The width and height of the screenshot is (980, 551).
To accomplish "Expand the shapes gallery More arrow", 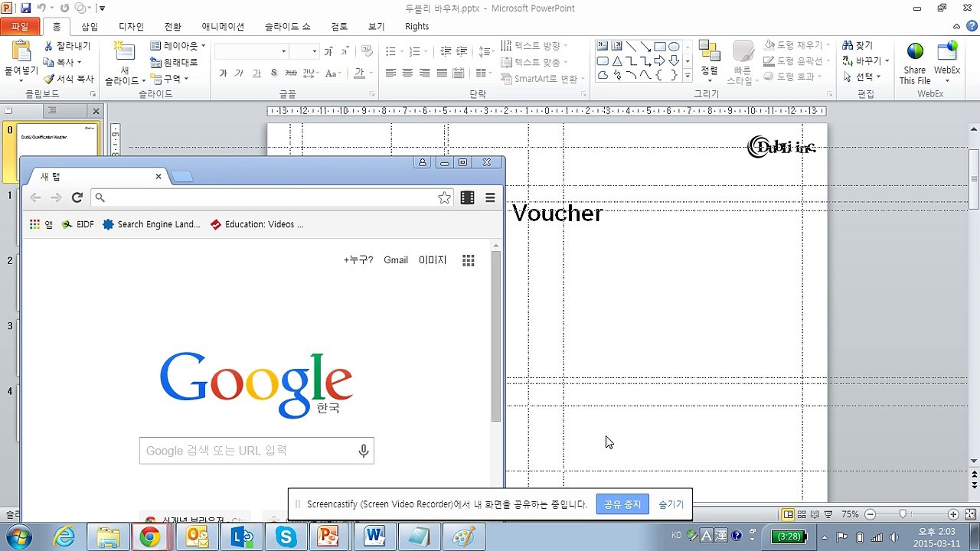I will (688, 76).
